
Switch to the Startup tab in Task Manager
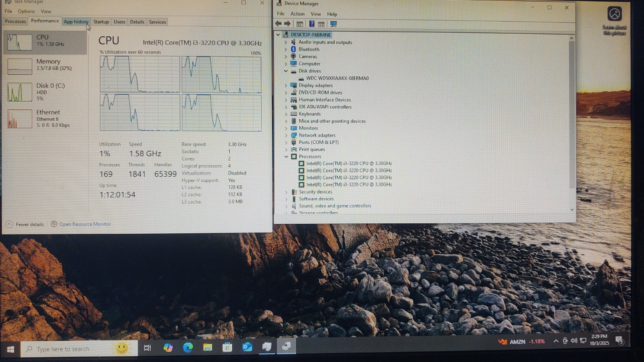(x=101, y=22)
